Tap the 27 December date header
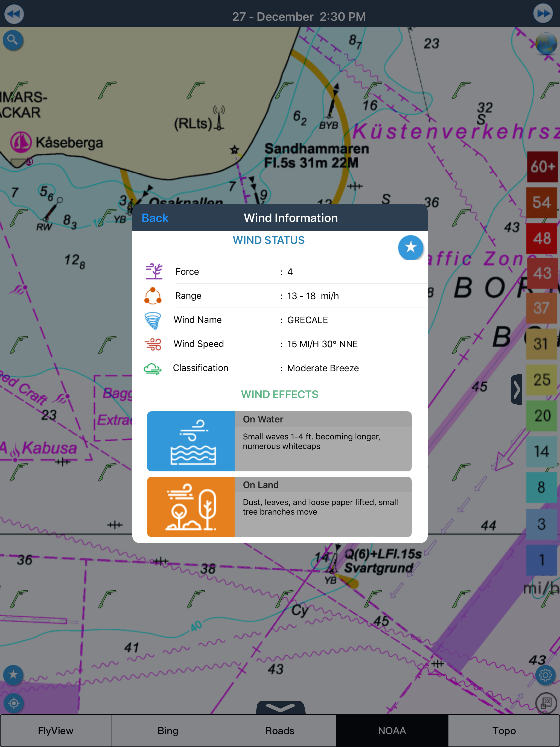Image resolution: width=560 pixels, height=747 pixels. 299,17
